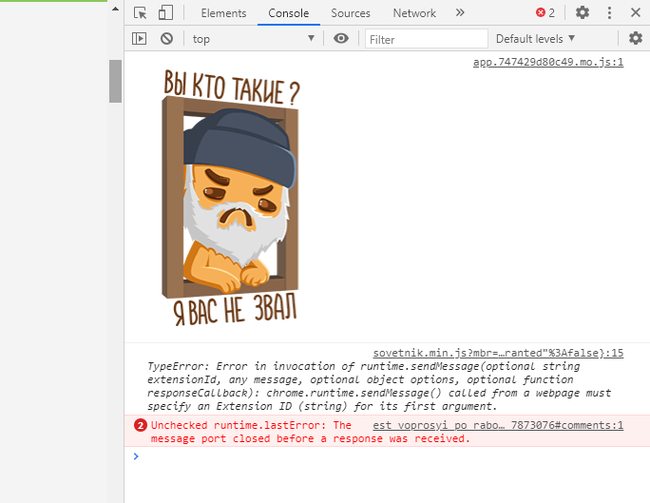Switch to the Elements tab
The width and height of the screenshot is (650, 503).
223,13
